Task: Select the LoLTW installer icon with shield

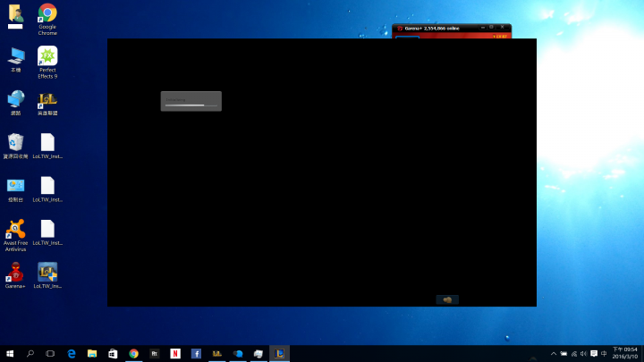Action: pos(47,275)
